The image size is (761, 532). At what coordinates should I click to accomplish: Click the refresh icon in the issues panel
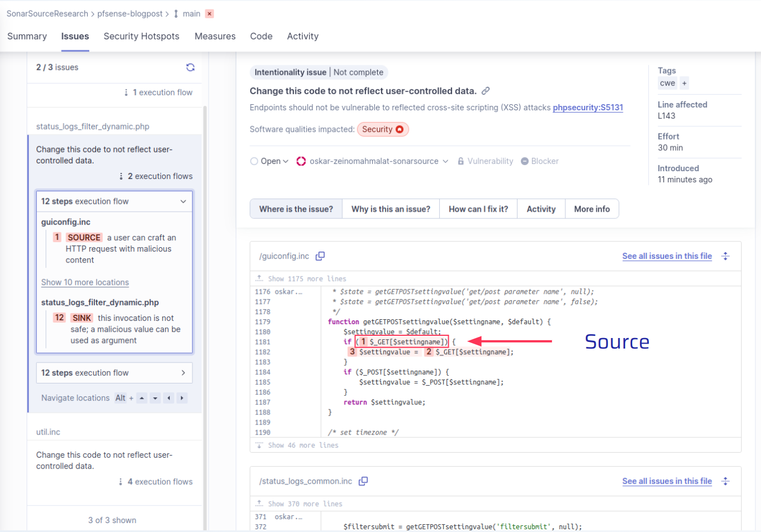(x=191, y=67)
